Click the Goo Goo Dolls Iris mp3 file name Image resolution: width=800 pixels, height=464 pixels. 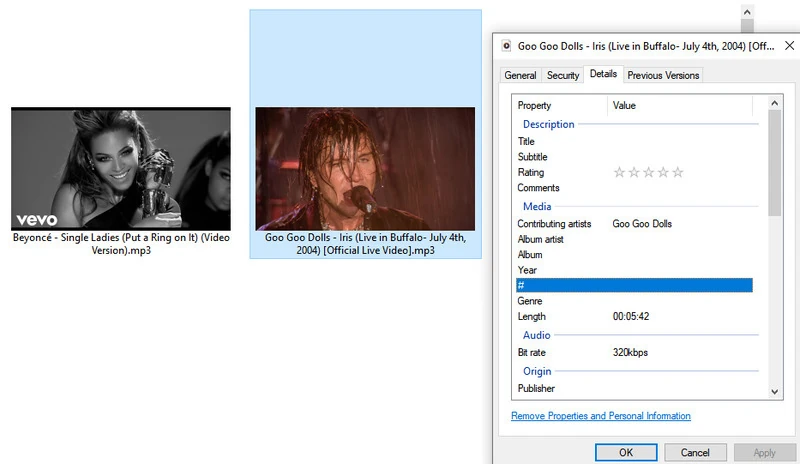click(x=365, y=244)
